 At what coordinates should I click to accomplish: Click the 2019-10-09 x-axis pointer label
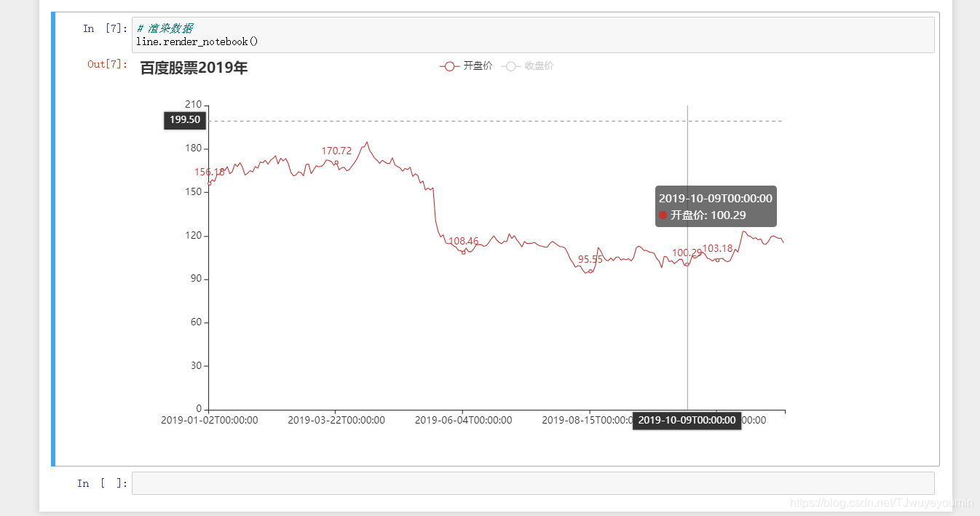[x=687, y=420]
